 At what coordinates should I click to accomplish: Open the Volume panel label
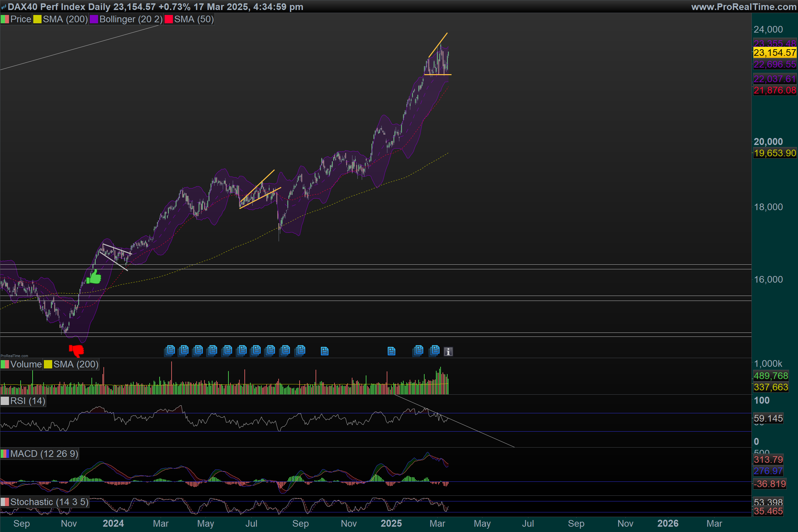[x=26, y=364]
